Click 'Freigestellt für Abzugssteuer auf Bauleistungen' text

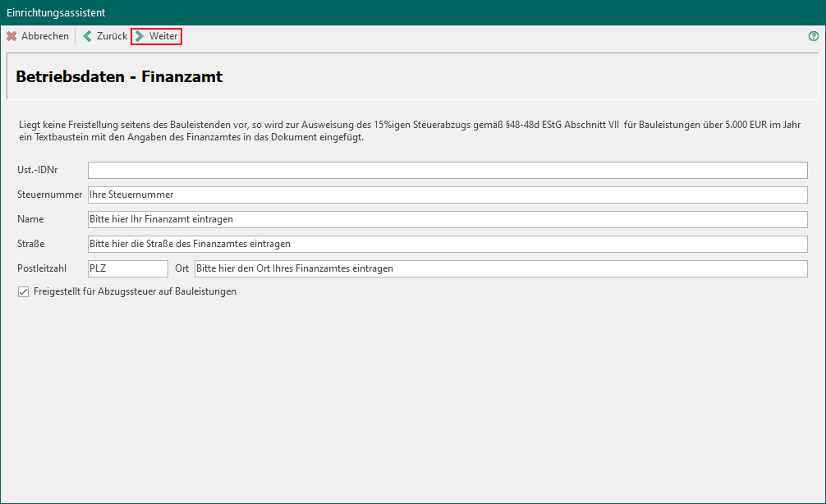click(x=135, y=291)
